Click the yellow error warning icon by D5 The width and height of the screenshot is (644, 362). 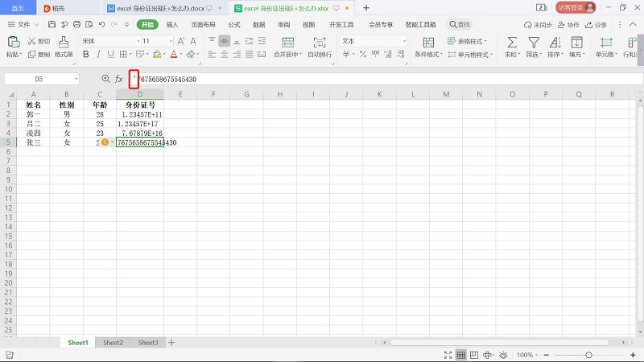click(x=105, y=142)
